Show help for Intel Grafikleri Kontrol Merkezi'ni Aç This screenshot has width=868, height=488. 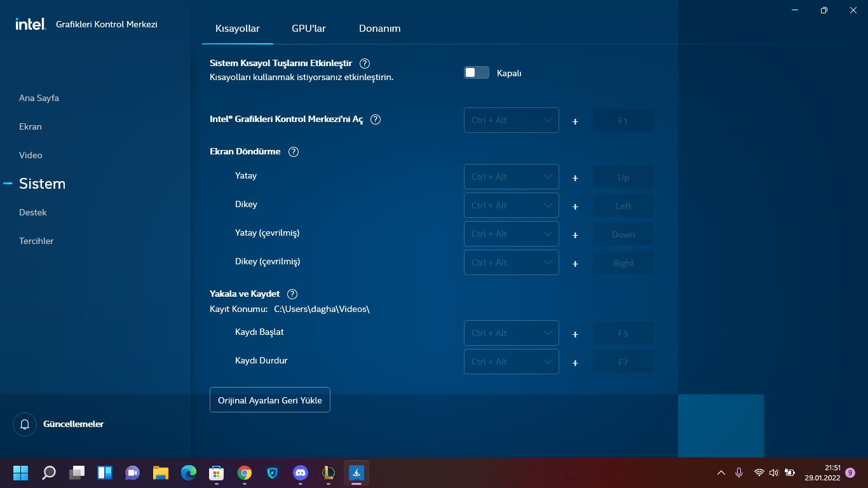coord(376,119)
